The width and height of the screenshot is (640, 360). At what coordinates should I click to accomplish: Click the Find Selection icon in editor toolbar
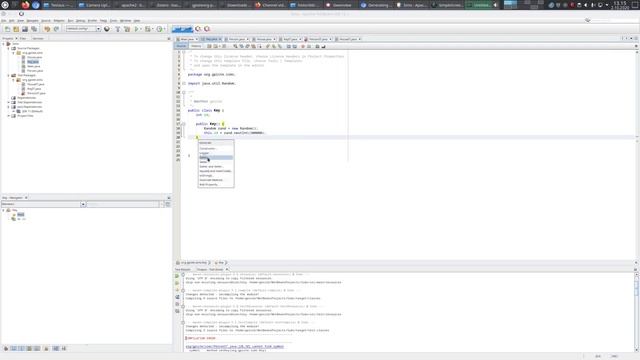pyautogui.click(x=236, y=47)
